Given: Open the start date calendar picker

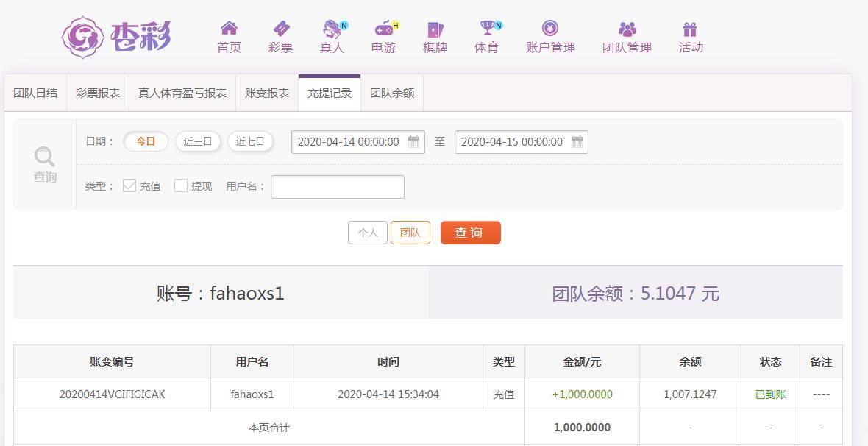Looking at the screenshot, I should (x=413, y=141).
